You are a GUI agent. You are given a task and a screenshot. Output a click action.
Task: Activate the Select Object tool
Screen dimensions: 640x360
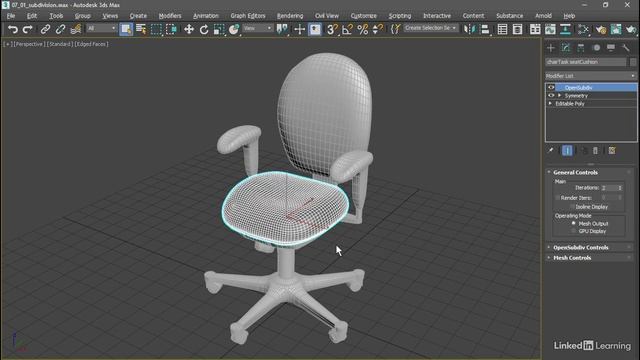pyautogui.click(x=126, y=29)
